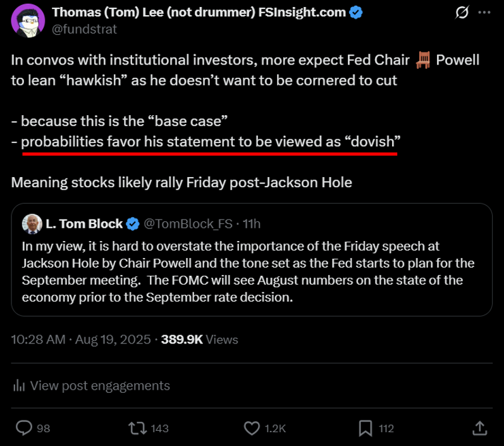Click the 389.9K Views count
This screenshot has width=504, height=446.
(x=200, y=340)
